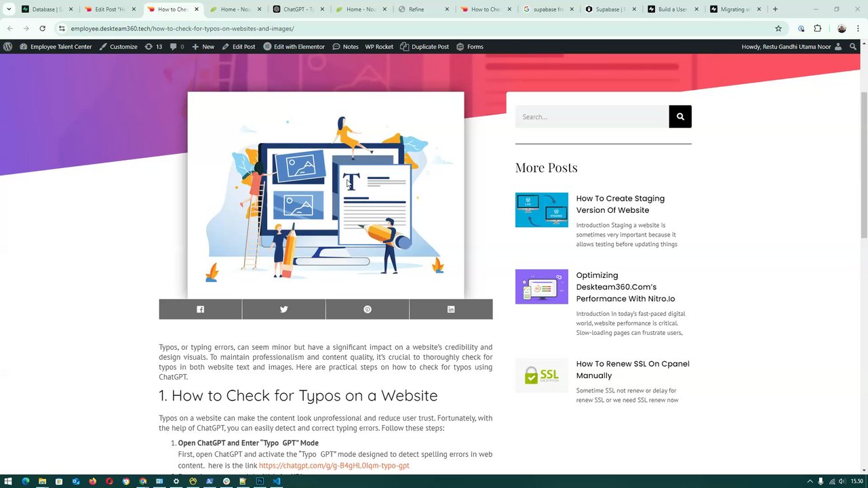The width and height of the screenshot is (868, 488).
Task: Switch to the supabase Google search tab
Action: point(549,9)
